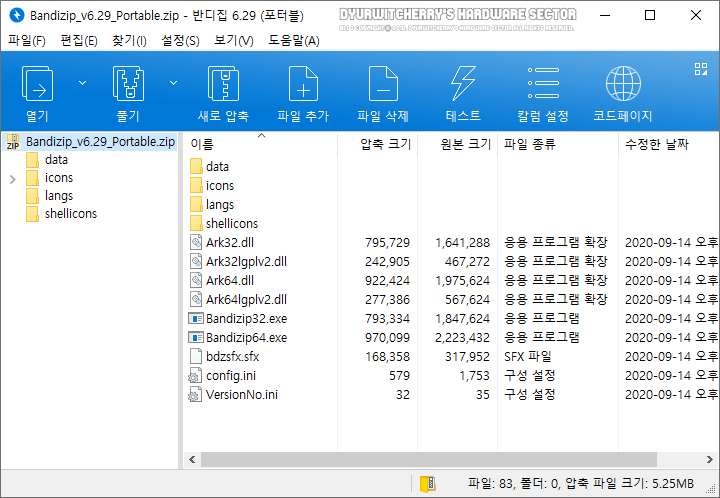Click the 파일 추가 toolbar icon
720x498 pixels.
303,84
